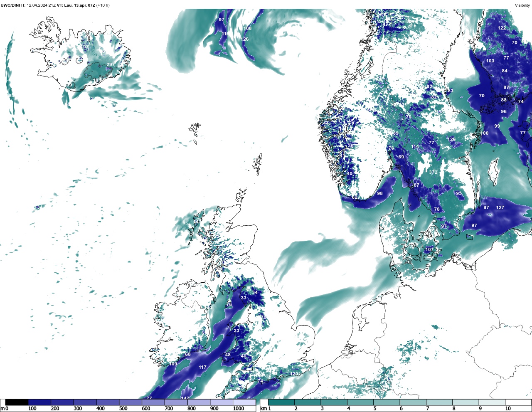This screenshot has height=412, width=532.
Task: Click the '127' value over the Baltic
Action: [500, 207]
